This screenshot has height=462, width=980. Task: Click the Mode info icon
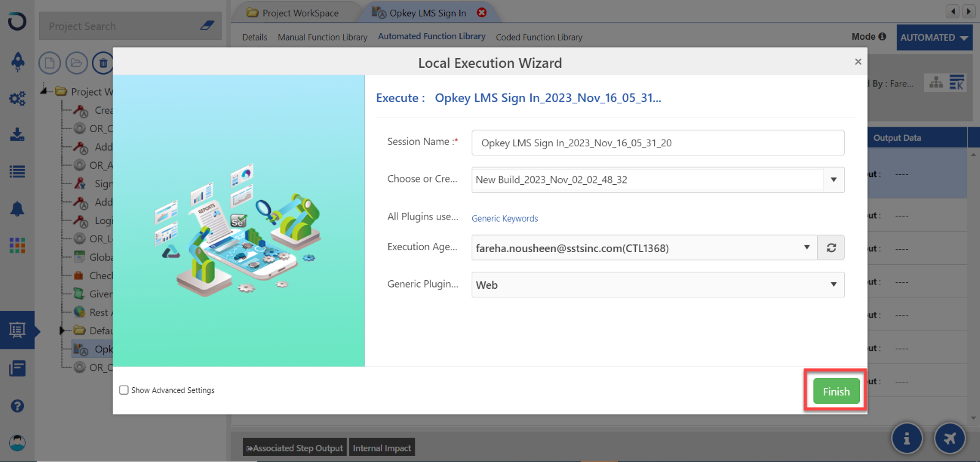(x=882, y=37)
